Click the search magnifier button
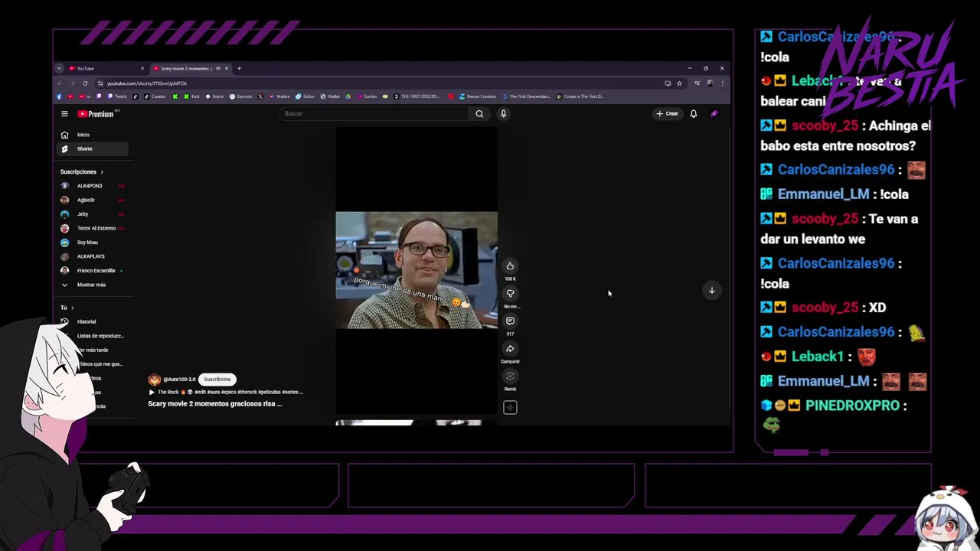The height and width of the screenshot is (551, 980). [479, 113]
